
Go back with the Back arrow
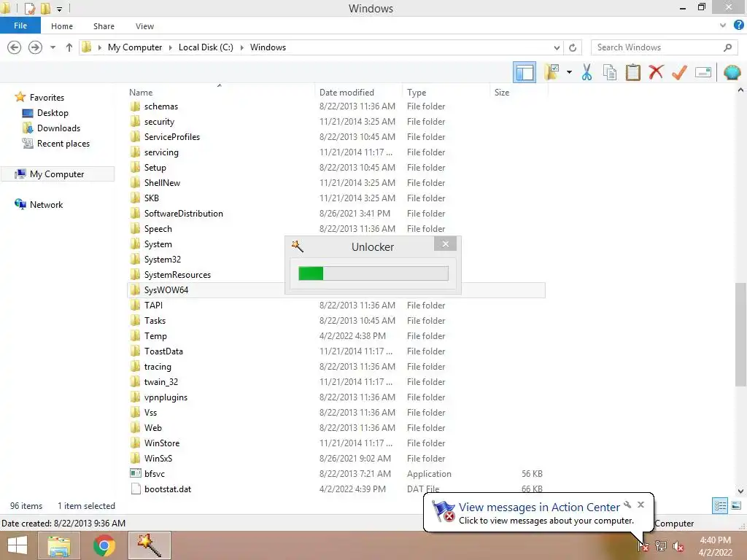[15, 47]
